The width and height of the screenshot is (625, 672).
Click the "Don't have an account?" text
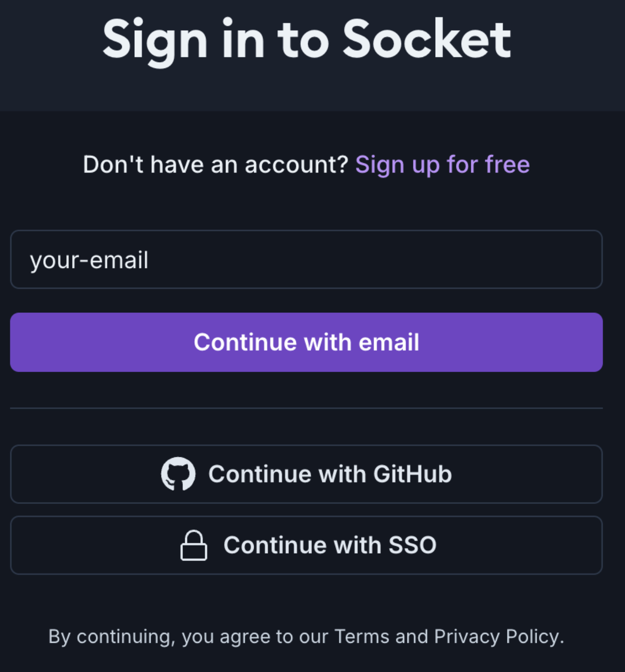tap(215, 165)
